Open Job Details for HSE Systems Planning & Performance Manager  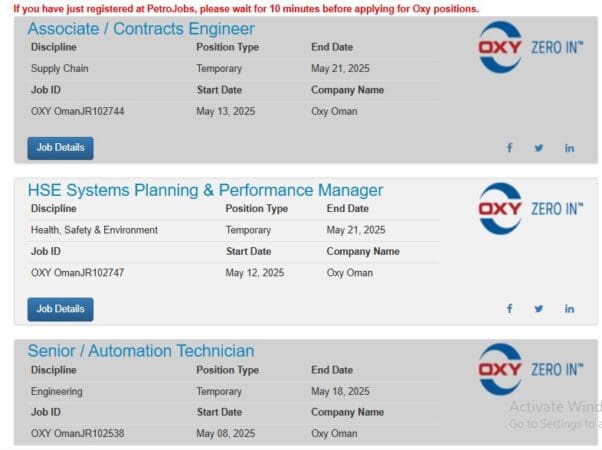(60, 309)
